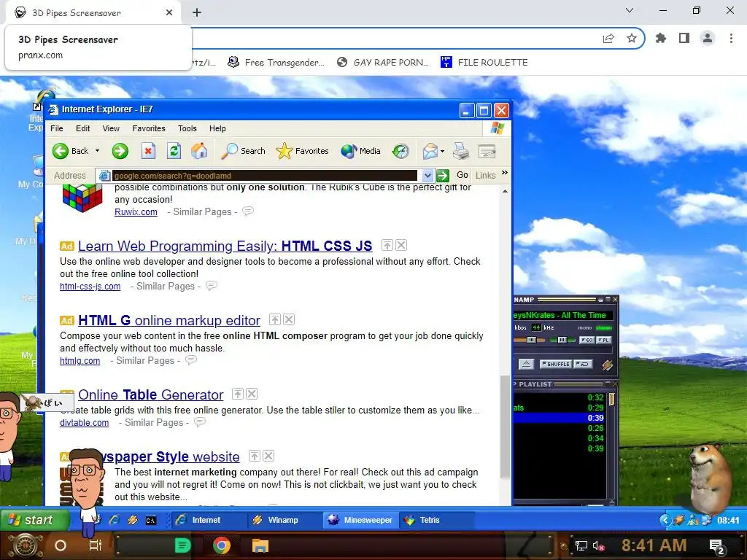Screen dimensions: 747x560
Task: Click IE7 page vertical scrollbar thumb
Action: 505,426
